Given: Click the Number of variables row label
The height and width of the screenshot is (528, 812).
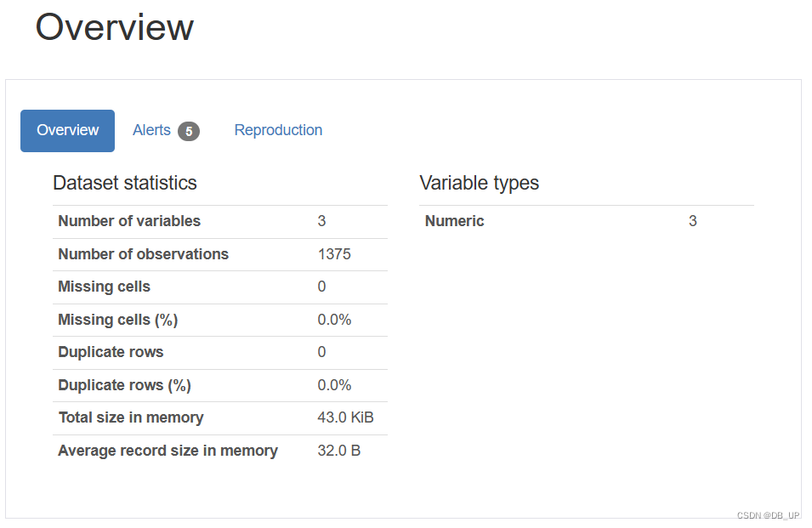Looking at the screenshot, I should (x=129, y=221).
